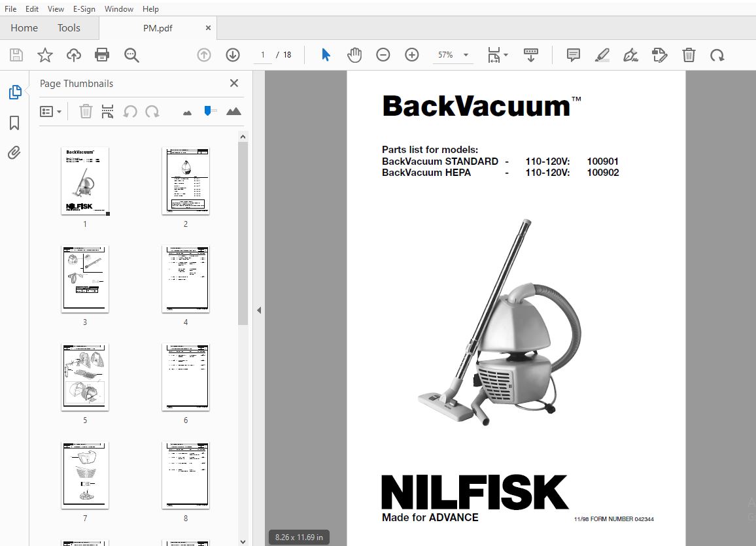Go to next page with down arrow
Screen dimensions: 756x546
coord(233,55)
